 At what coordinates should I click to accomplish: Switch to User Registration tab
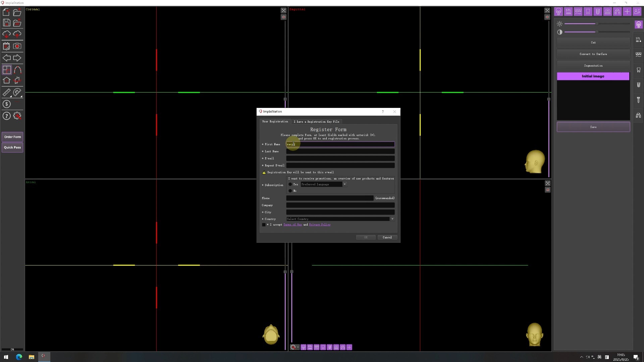coord(275,121)
